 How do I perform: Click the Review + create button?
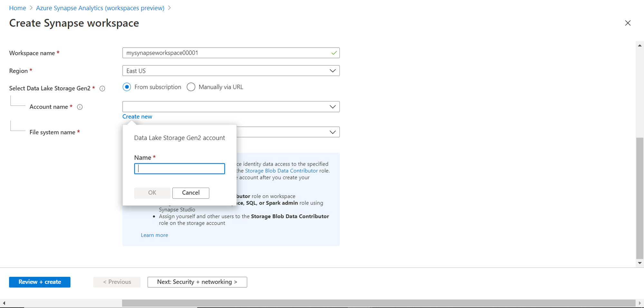tap(40, 282)
